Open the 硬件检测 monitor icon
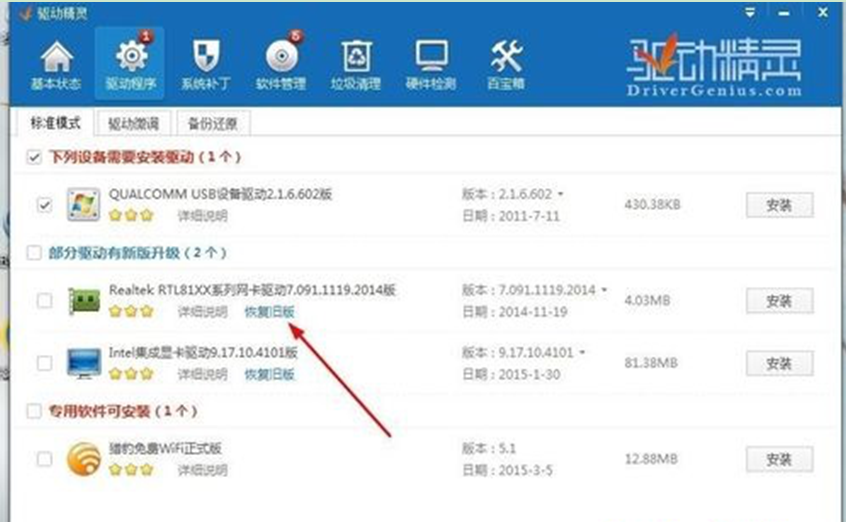The width and height of the screenshot is (846, 522). [431, 56]
